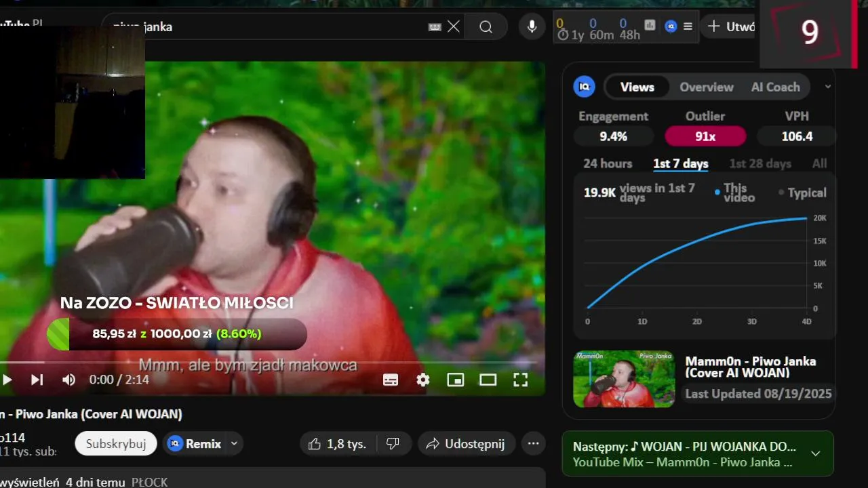The width and height of the screenshot is (868, 488).
Task: Click the PŁOCK tag in description
Action: pyautogui.click(x=149, y=483)
